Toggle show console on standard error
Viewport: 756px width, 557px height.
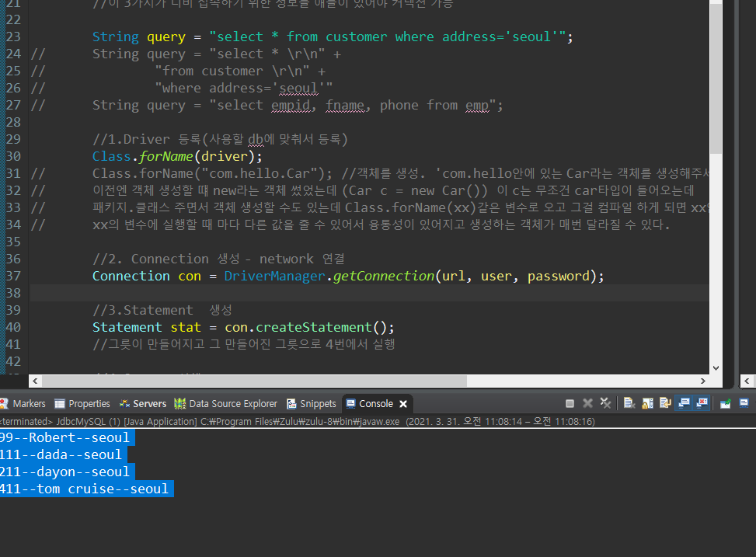tap(702, 404)
